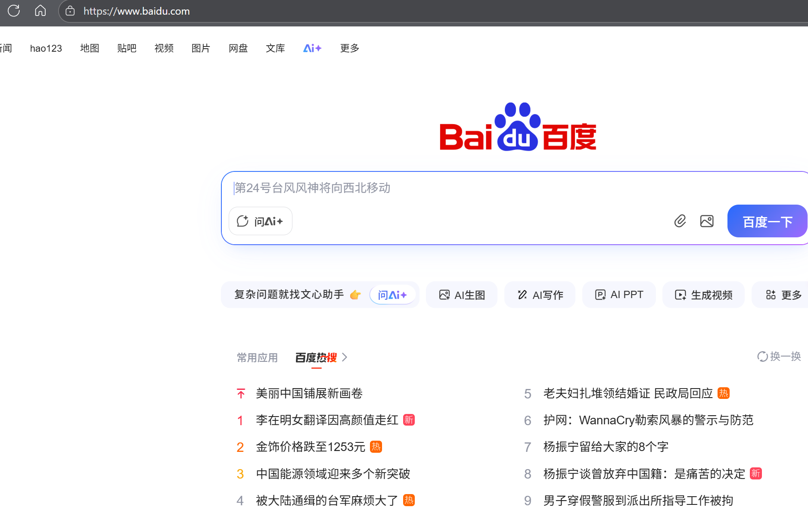Refresh hot list with 换一换

click(779, 357)
